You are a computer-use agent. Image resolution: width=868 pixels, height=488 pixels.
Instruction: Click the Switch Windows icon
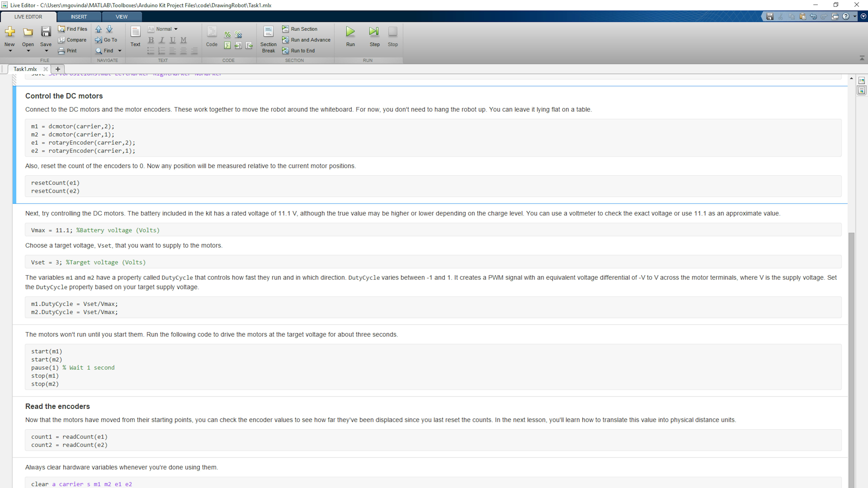pos(835,16)
